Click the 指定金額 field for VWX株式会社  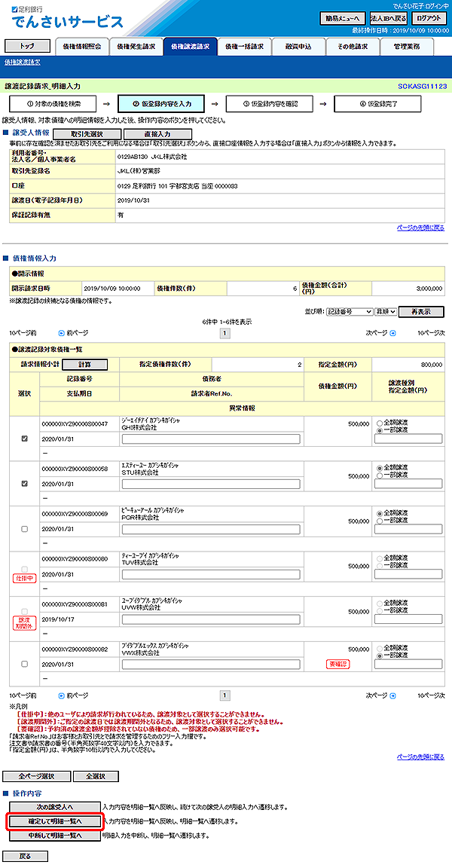point(408,665)
